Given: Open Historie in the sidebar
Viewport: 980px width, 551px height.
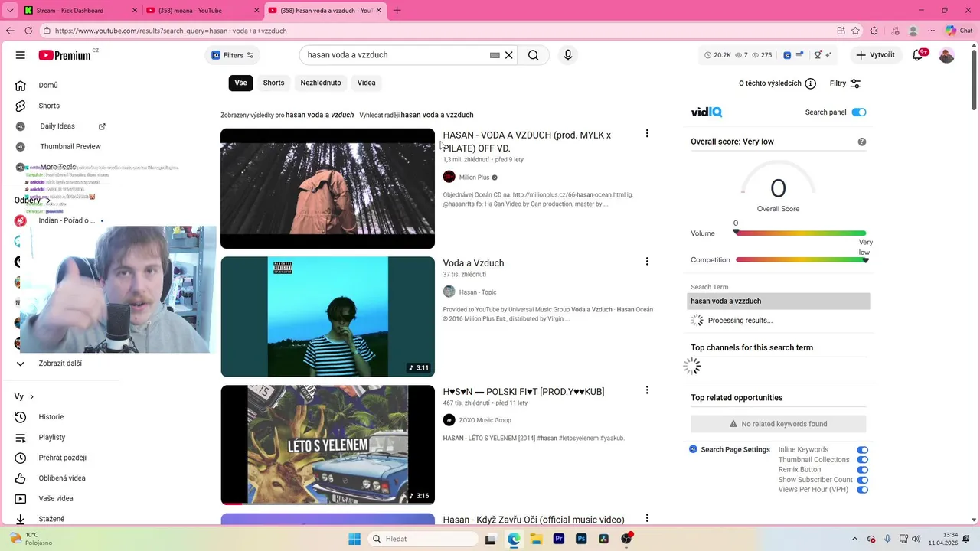Looking at the screenshot, I should (51, 417).
